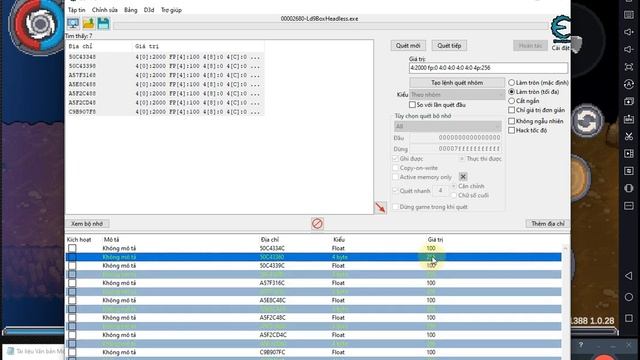Click the emulator volume down icon
Image resolution: width=640 pixels, height=360 pixels.
pos(629,49)
